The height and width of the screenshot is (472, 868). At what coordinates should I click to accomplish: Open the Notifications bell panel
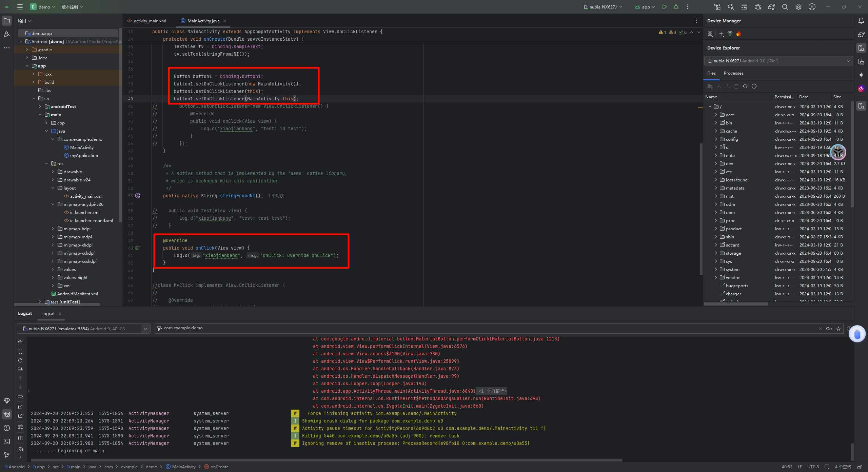click(x=861, y=21)
